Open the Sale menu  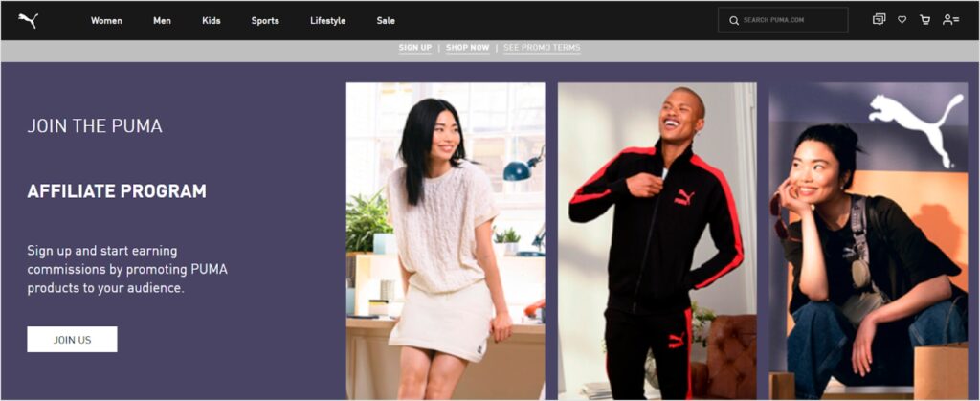tap(386, 21)
